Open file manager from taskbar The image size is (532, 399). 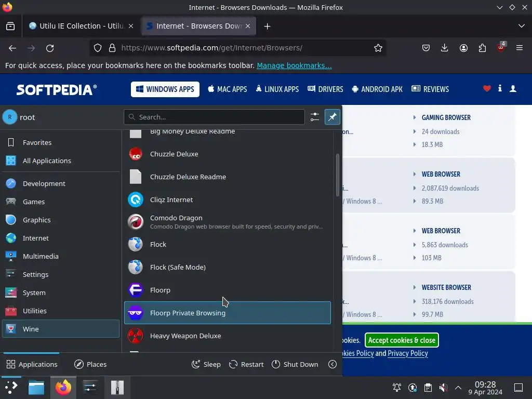coord(36,388)
